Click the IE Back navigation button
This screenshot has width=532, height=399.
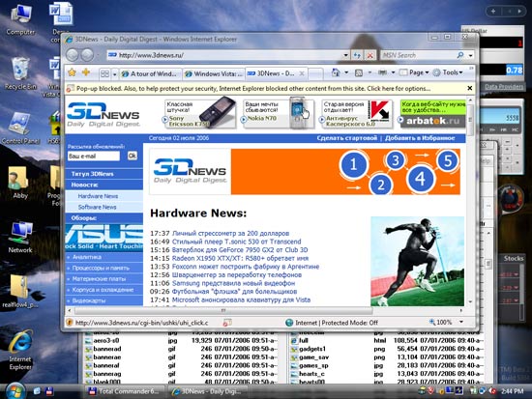pyautogui.click(x=73, y=55)
